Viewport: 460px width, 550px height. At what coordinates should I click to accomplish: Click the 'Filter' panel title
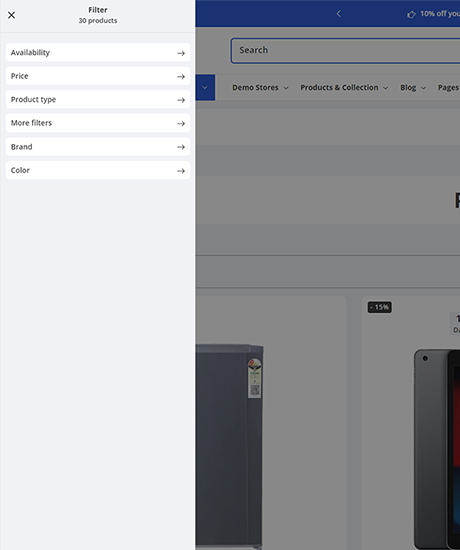(98, 10)
